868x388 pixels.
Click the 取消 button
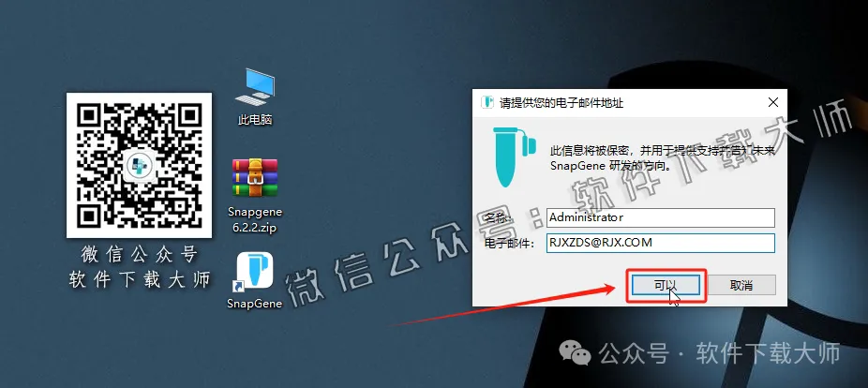(741, 286)
